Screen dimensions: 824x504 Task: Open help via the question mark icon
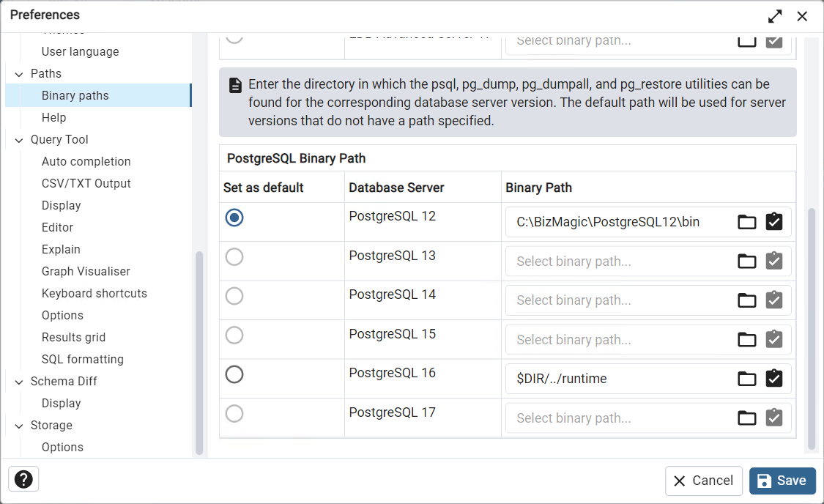(x=23, y=479)
